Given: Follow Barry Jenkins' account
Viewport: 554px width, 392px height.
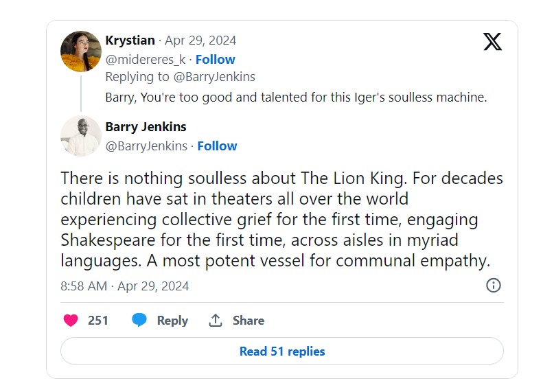Looking at the screenshot, I should [x=217, y=146].
